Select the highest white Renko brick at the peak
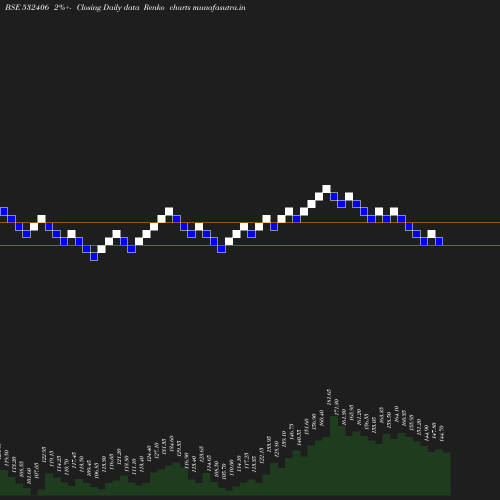Screen dimensions: 500x500 coord(326,189)
